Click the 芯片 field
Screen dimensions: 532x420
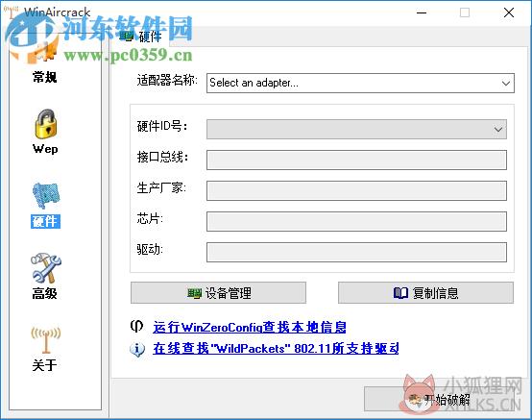(356, 221)
